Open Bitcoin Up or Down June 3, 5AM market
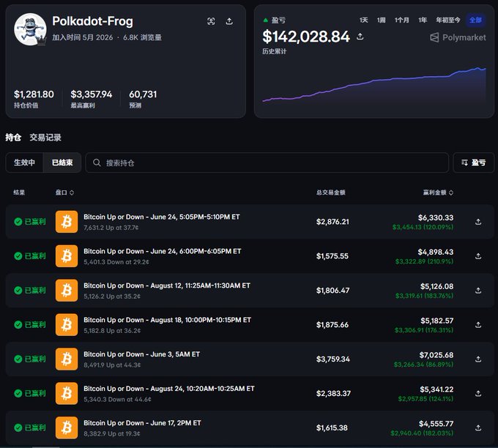498x448 pixels. (141, 354)
